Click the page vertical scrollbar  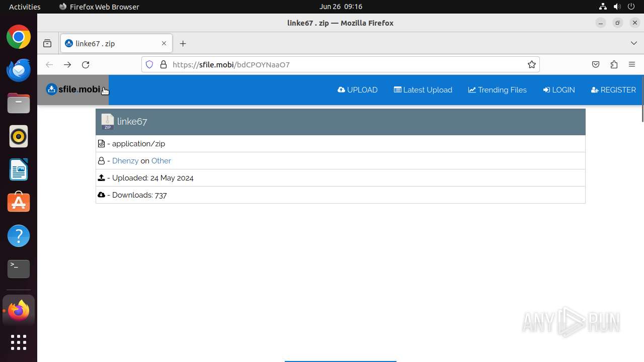[642, 99]
